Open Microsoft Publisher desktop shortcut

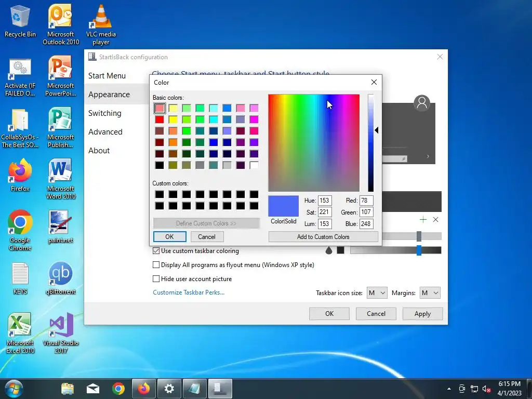point(61,128)
